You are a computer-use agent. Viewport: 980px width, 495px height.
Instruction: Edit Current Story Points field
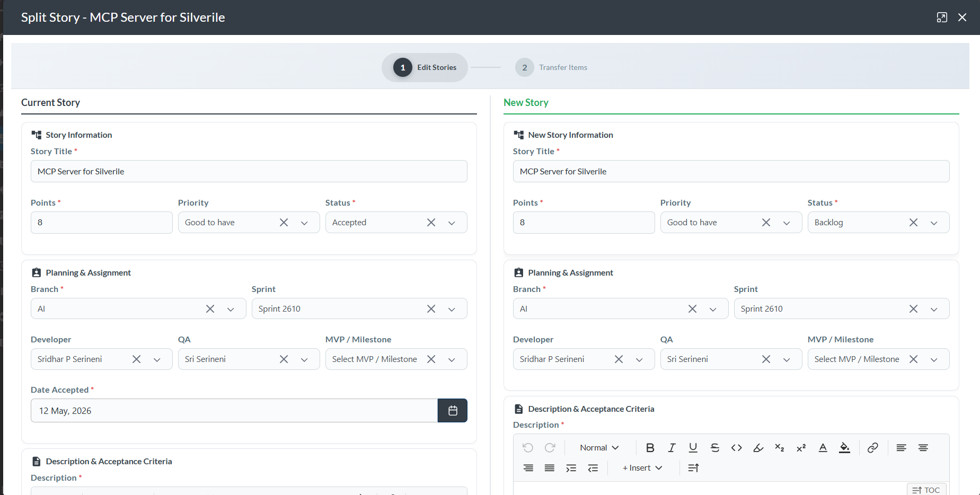tap(102, 223)
